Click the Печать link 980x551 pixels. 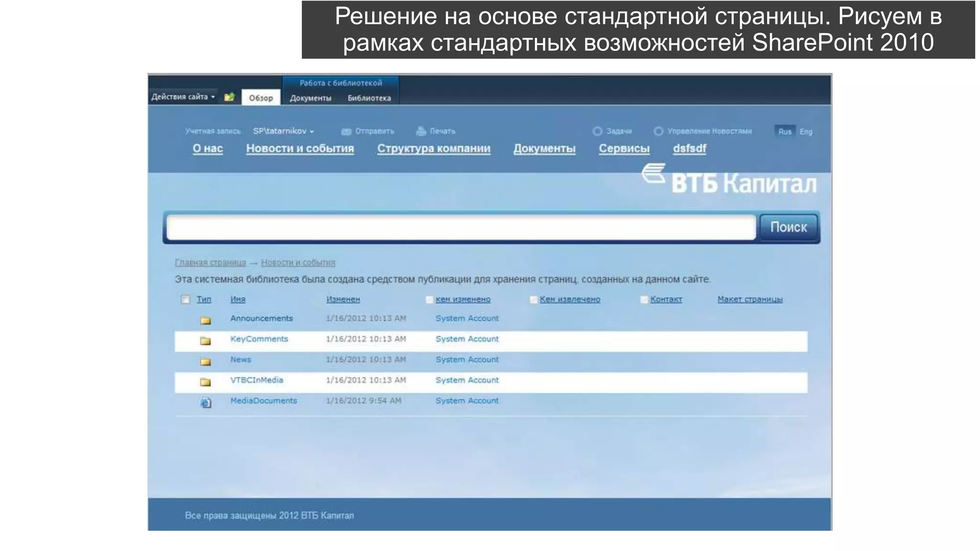tap(443, 131)
